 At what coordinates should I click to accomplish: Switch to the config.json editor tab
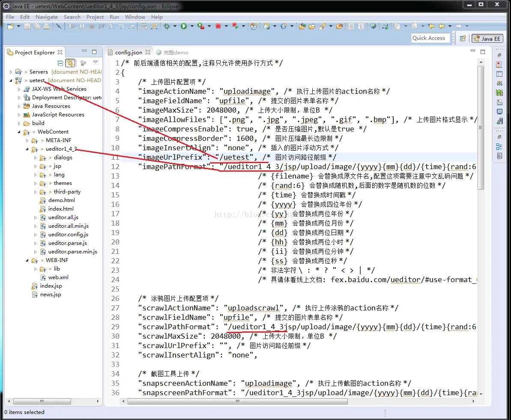point(128,53)
